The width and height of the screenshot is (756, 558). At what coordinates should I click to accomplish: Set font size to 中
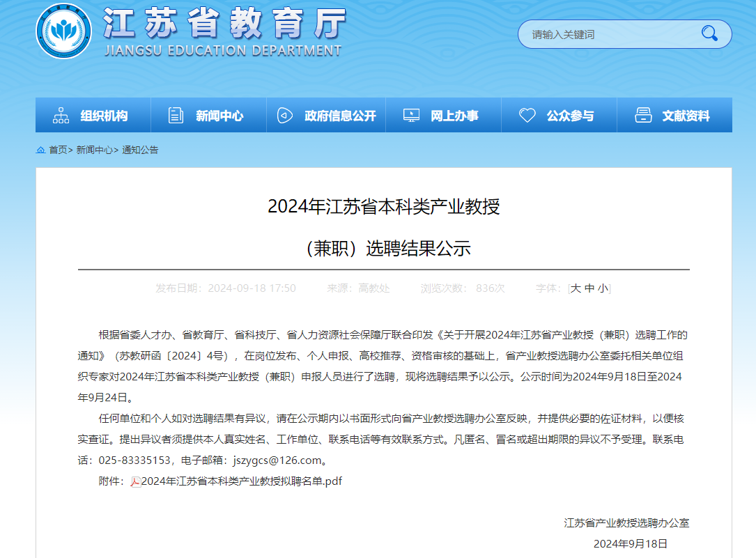589,288
